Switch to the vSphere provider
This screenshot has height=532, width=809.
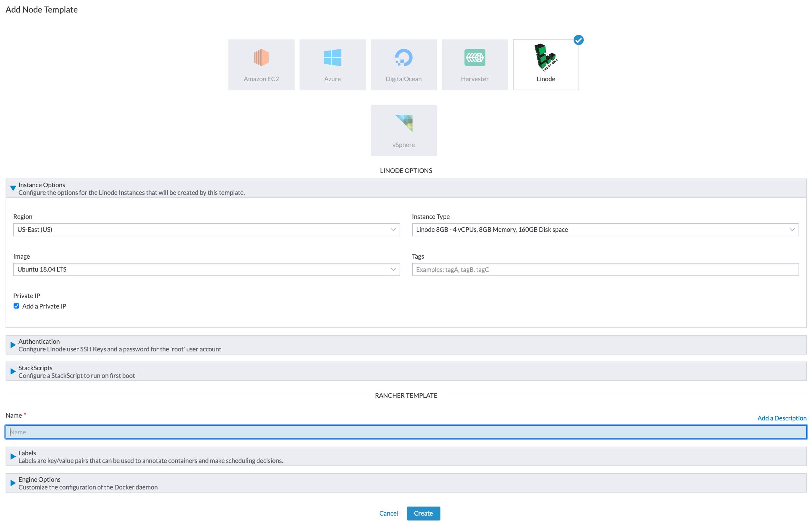pyautogui.click(x=403, y=130)
